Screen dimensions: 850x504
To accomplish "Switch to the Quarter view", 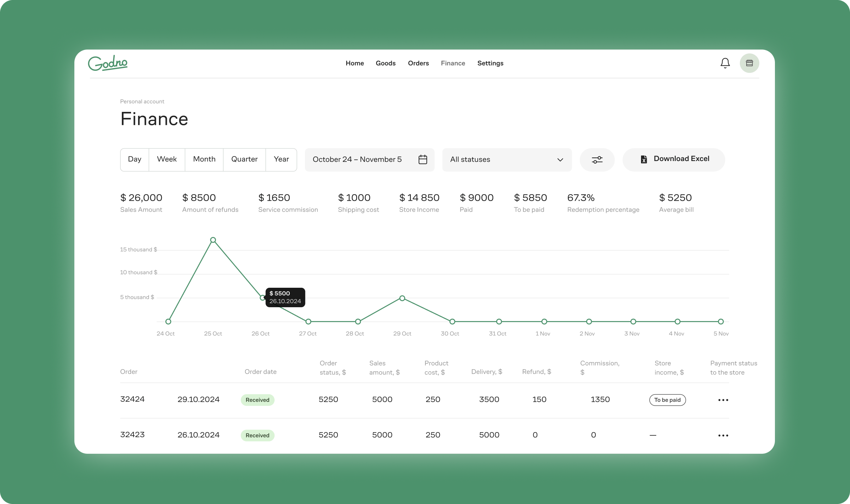I will (x=244, y=159).
